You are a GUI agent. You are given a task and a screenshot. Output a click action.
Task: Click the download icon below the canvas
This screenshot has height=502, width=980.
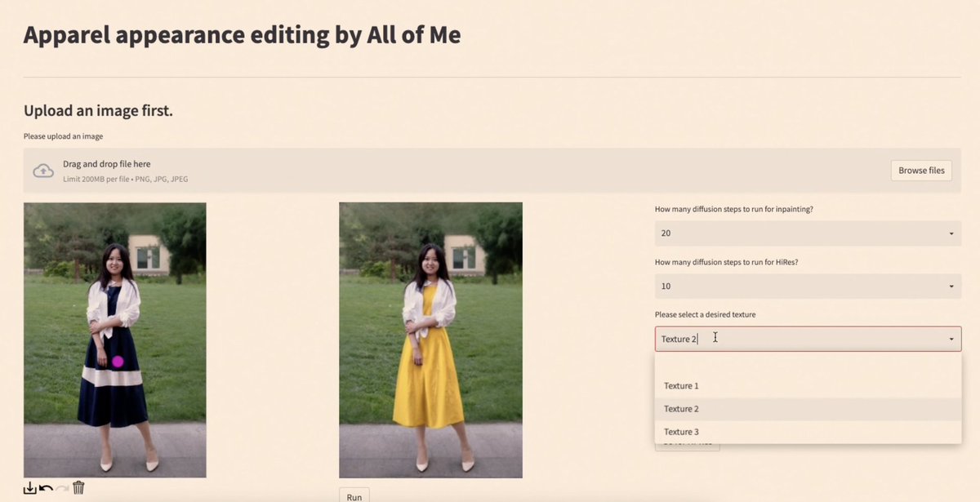(29, 488)
